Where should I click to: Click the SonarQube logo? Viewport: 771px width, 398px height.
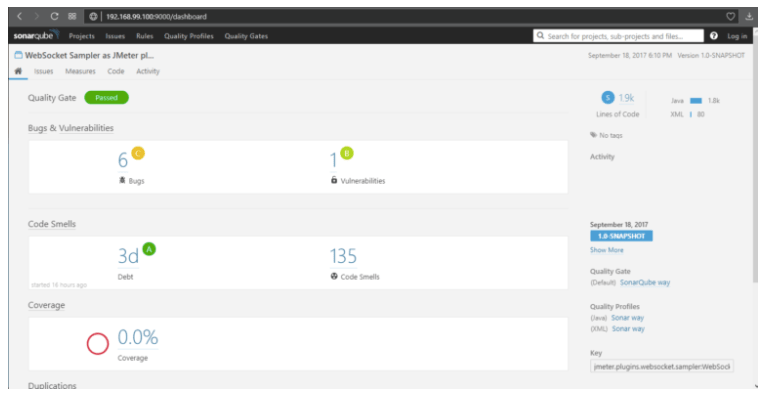click(x=36, y=35)
